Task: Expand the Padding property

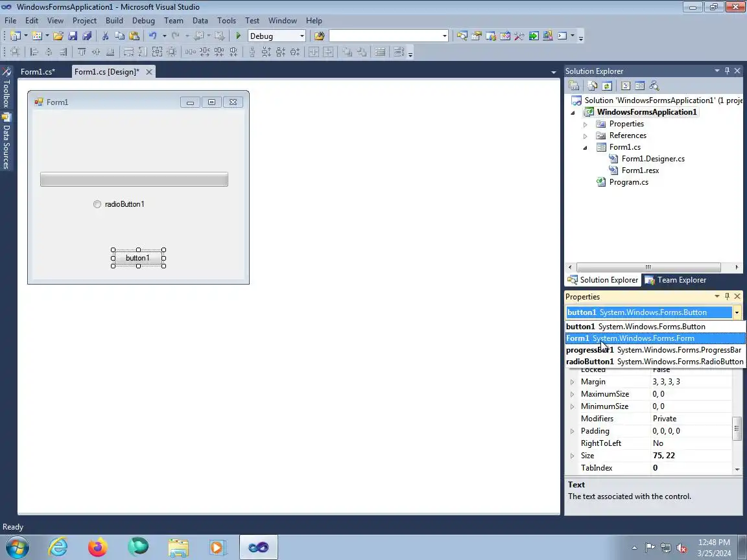Action: click(572, 431)
